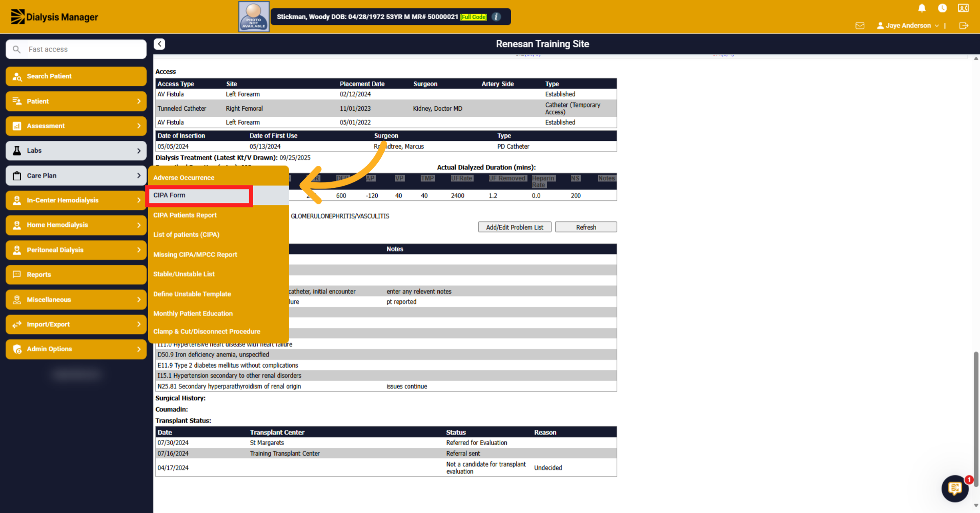Open the notifications bell icon
This screenshot has height=513, width=980.
pos(922,8)
